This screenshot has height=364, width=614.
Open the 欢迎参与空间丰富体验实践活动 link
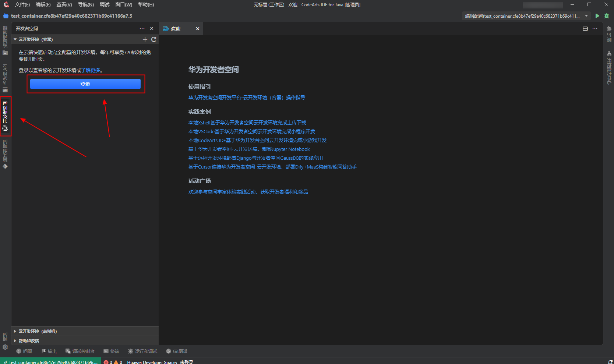click(248, 192)
